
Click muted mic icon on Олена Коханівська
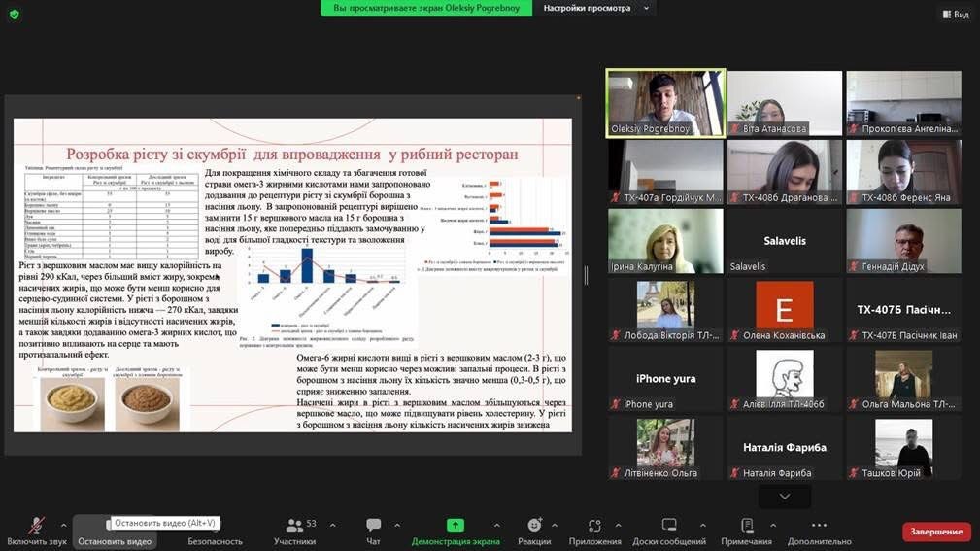(x=735, y=335)
